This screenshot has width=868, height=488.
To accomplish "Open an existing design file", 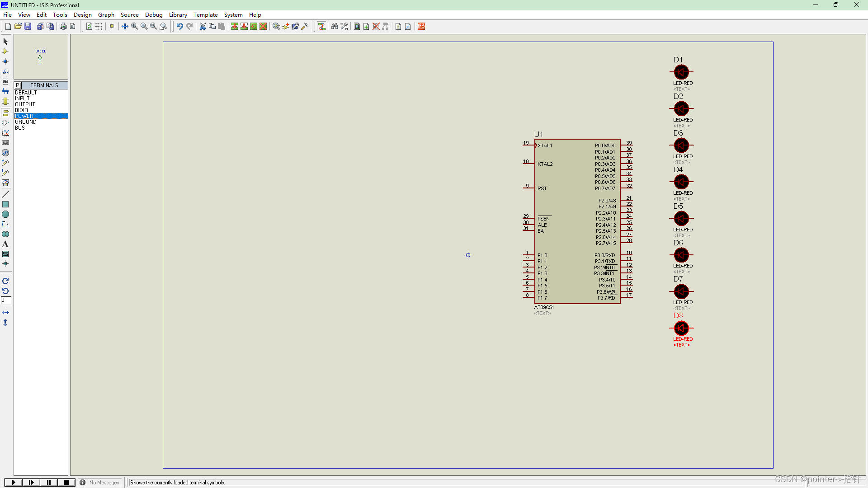I will click(18, 26).
